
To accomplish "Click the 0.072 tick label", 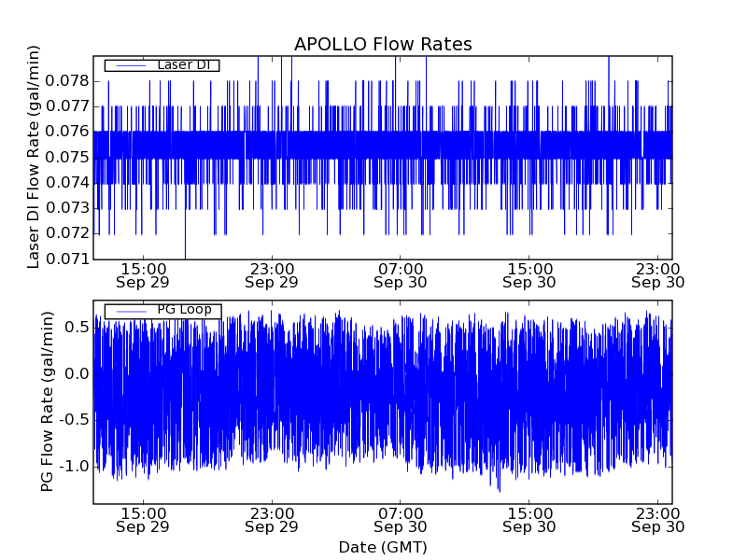I will point(67,233).
